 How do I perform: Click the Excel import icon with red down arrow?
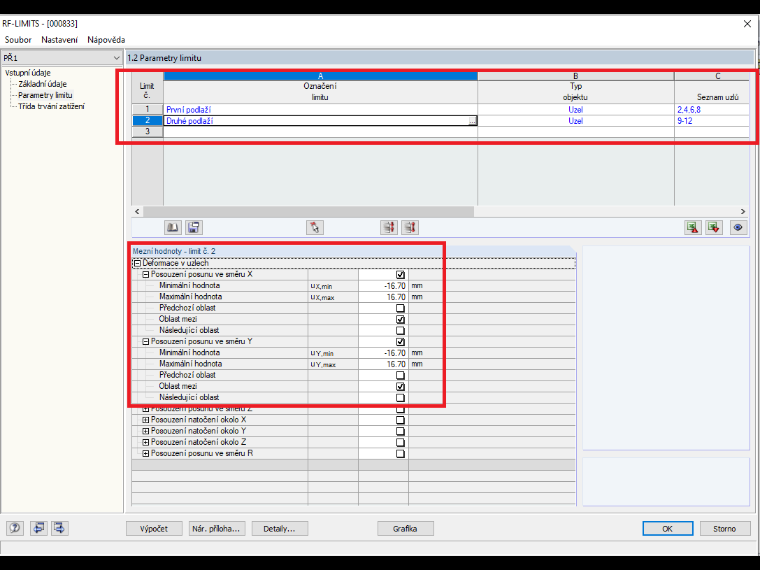714,227
